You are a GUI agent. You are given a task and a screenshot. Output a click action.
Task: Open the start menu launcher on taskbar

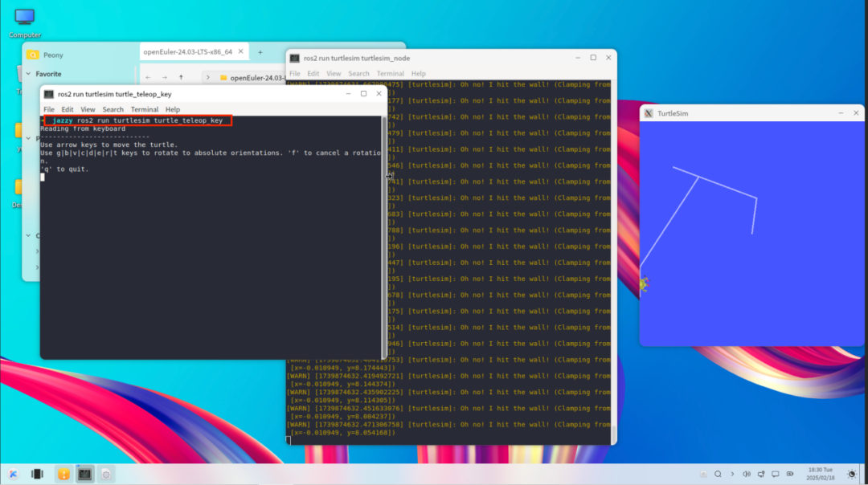(14, 474)
